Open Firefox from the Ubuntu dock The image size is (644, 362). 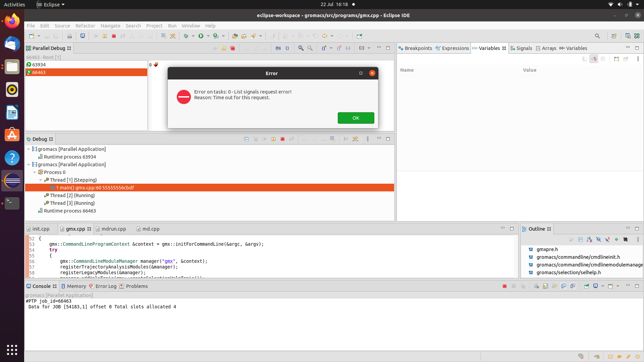[12, 21]
